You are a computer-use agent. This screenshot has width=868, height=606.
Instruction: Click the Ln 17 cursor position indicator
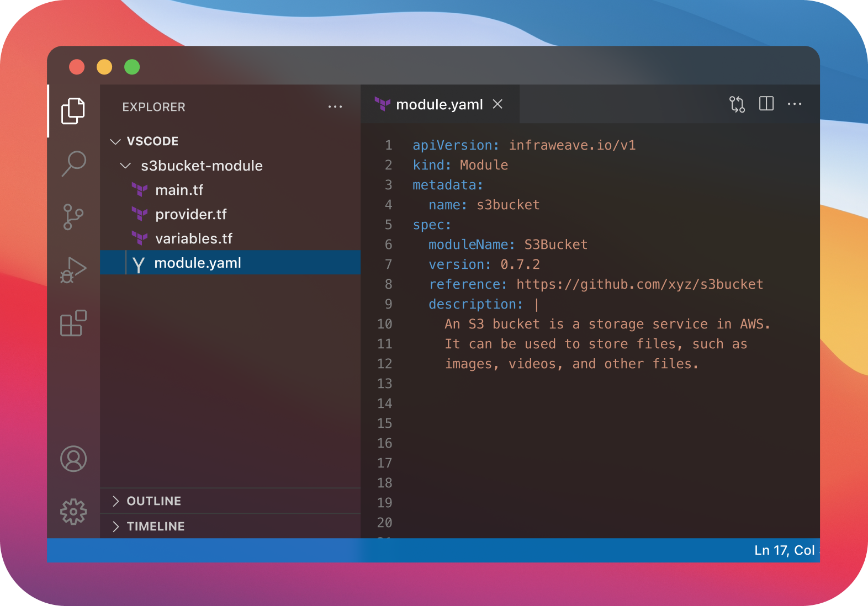coord(784,550)
